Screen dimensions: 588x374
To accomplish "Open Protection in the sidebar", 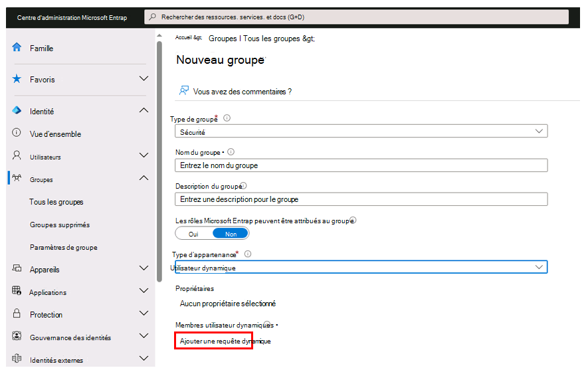I will pyautogui.click(x=46, y=315).
